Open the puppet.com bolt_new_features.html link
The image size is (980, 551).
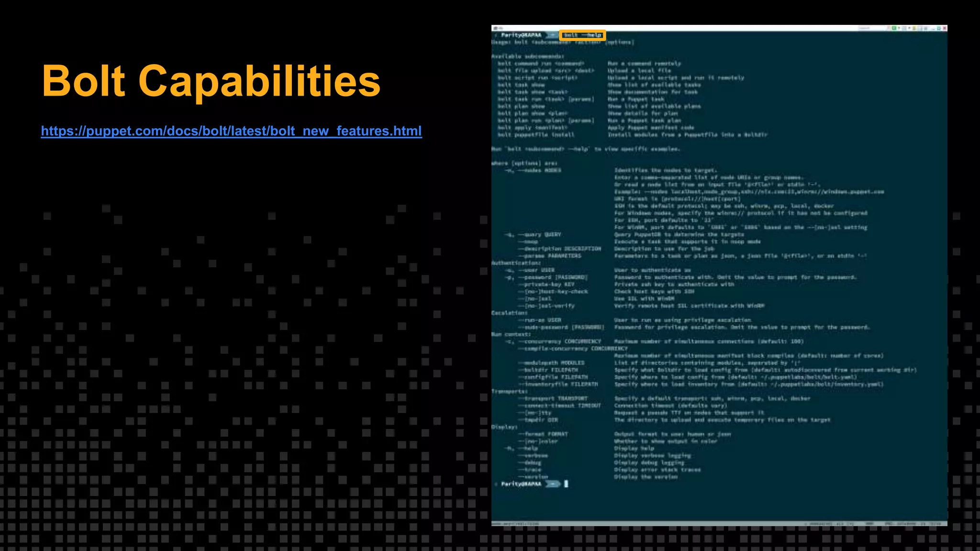pyautogui.click(x=232, y=131)
